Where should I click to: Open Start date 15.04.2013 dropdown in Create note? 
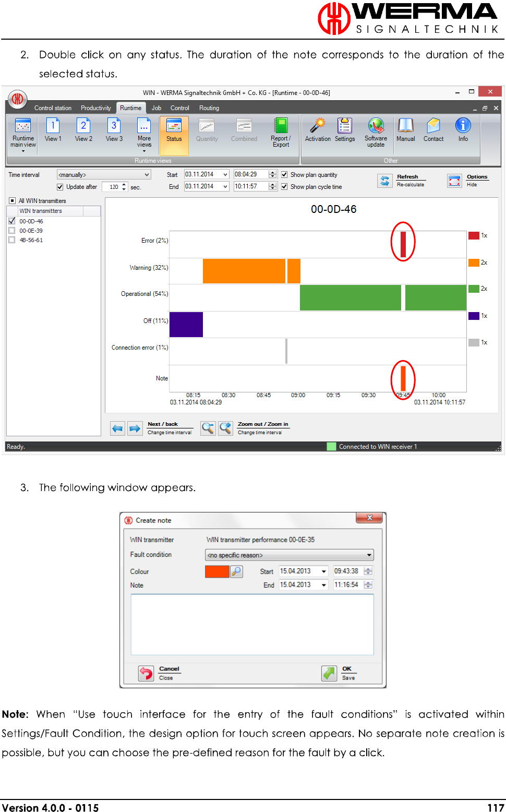pos(324,571)
